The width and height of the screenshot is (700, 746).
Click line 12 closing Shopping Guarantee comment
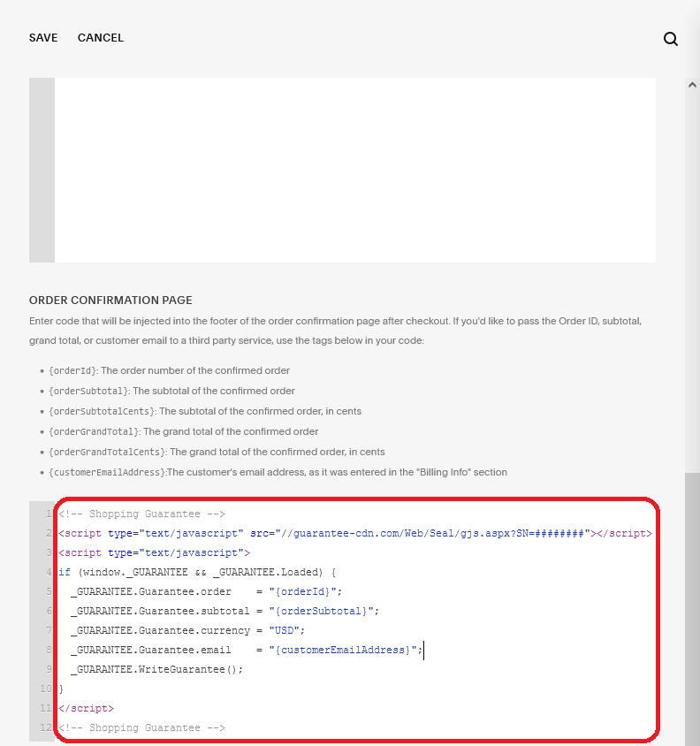pyautogui.click(x=141, y=728)
